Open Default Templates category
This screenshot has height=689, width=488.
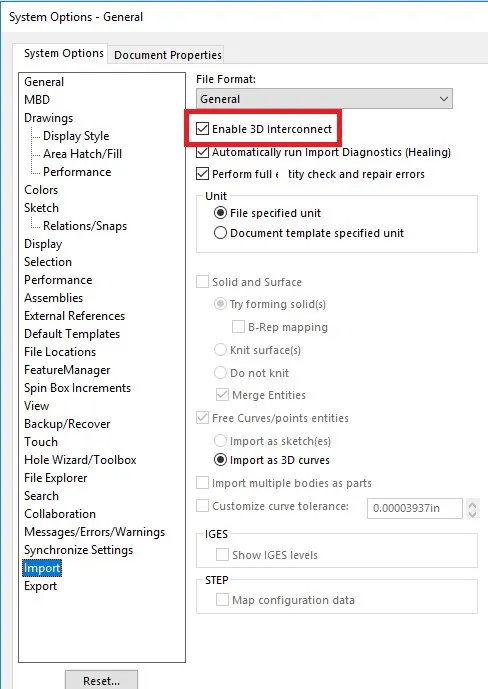[x=72, y=334]
